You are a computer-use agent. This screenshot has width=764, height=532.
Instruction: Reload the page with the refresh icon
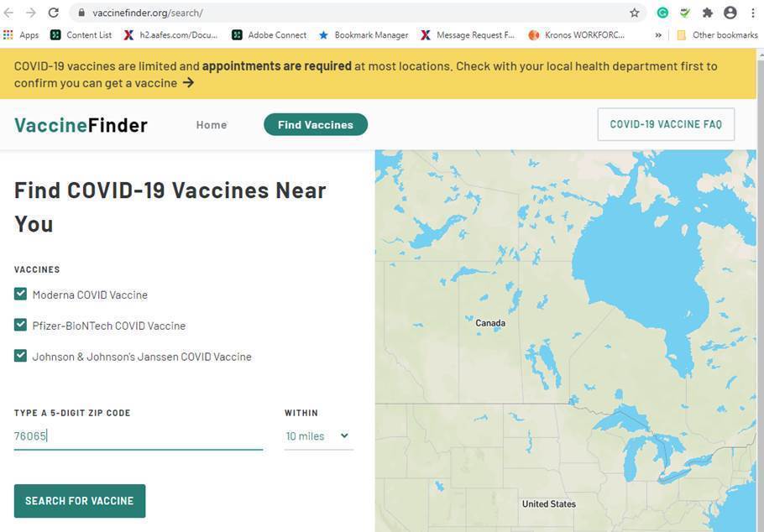(54, 13)
